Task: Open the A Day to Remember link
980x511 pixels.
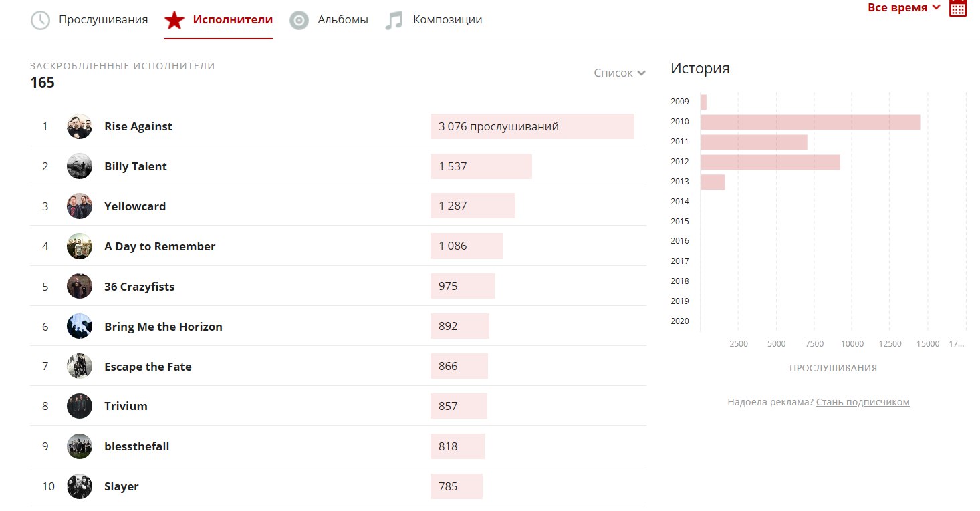Action: coord(160,246)
